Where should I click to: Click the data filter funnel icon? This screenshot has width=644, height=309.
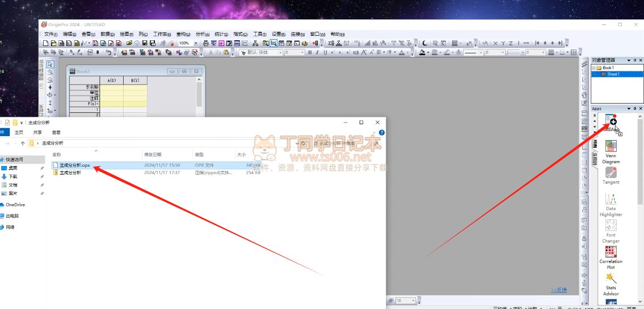tap(393, 43)
